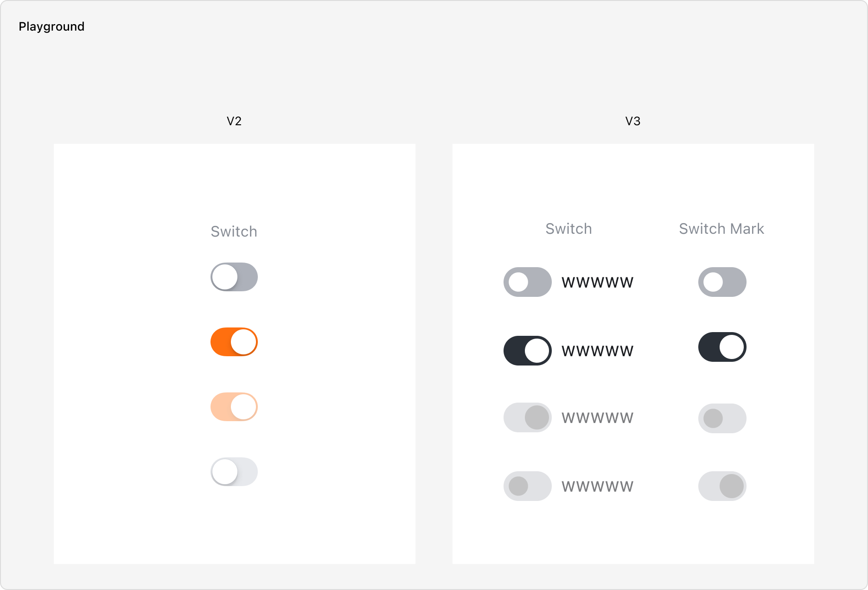Viewport: 868px width, 590px height.
Task: Click the faded orange disabled V2 switch
Action: (234, 407)
